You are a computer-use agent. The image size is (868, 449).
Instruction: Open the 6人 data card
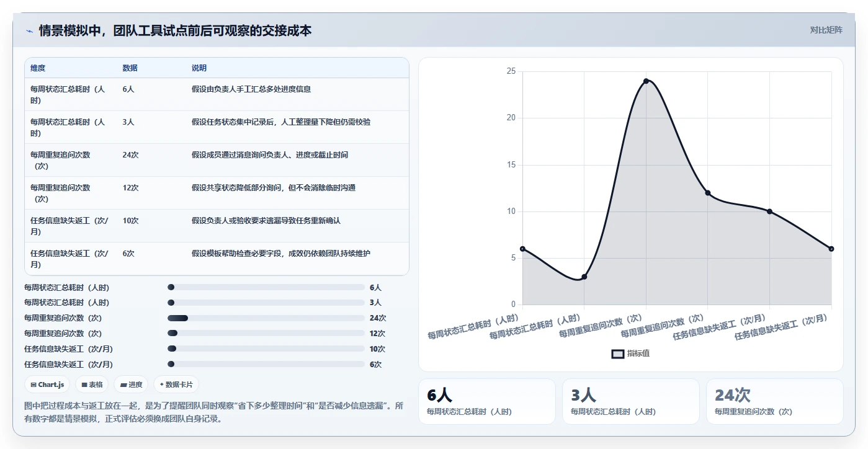(487, 401)
